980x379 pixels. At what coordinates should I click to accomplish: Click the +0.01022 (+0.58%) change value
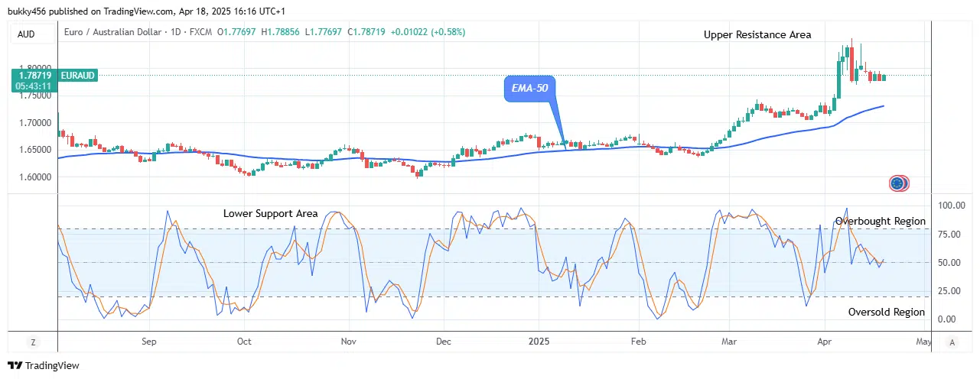(428, 32)
